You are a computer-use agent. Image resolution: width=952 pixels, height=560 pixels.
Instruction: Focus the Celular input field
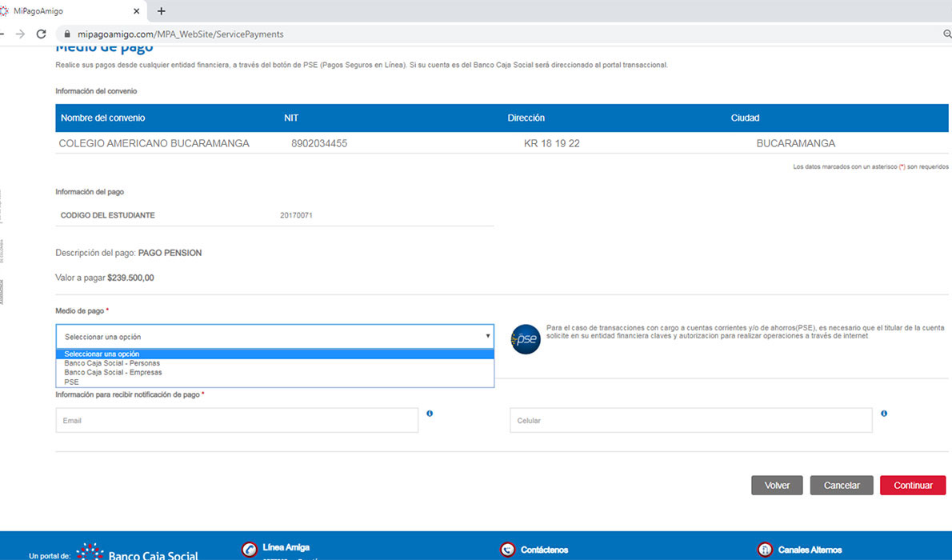pos(690,421)
